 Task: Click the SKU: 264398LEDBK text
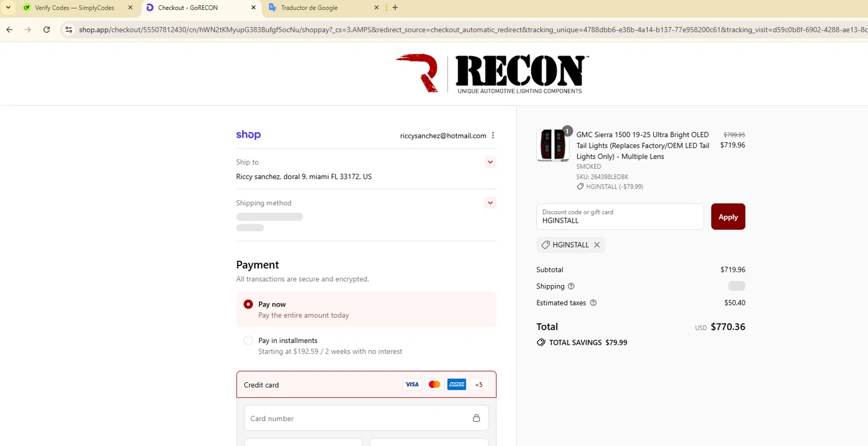tap(602, 176)
